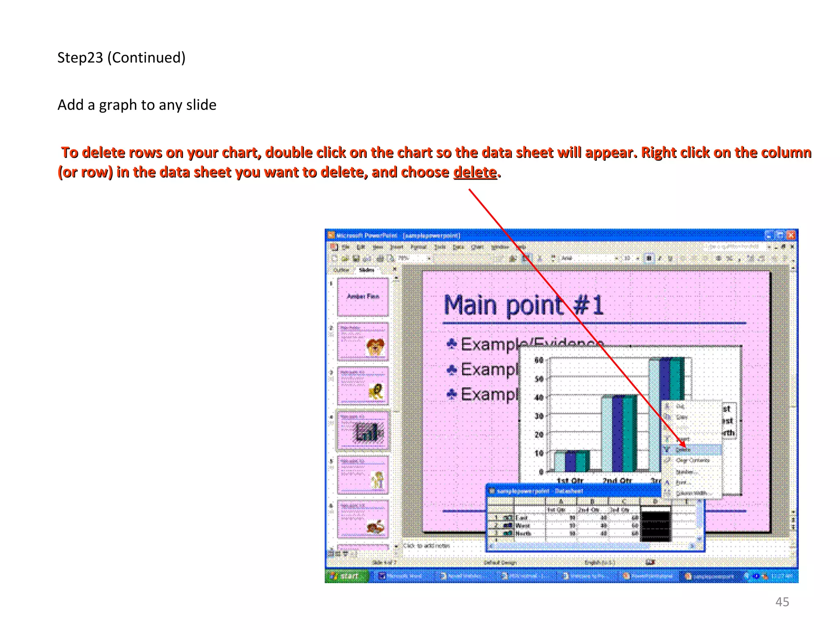840x630 pixels.
Task: Click the Normal View icon below thumbnails
Action: [x=331, y=553]
